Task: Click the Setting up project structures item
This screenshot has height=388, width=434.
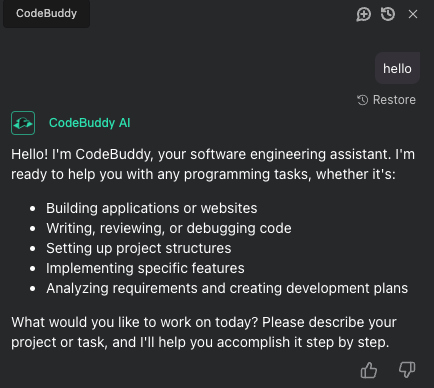Action: coord(139,248)
